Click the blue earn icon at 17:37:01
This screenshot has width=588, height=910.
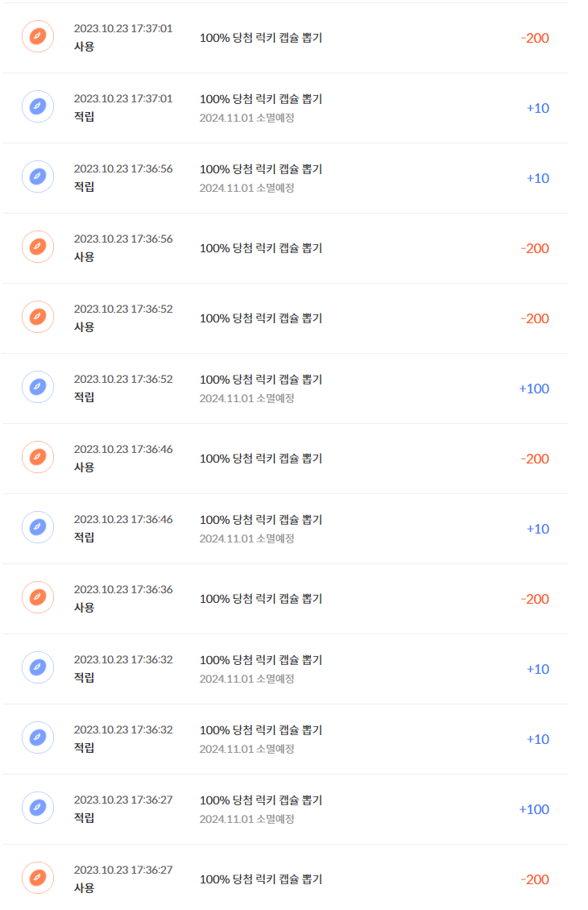[38, 106]
